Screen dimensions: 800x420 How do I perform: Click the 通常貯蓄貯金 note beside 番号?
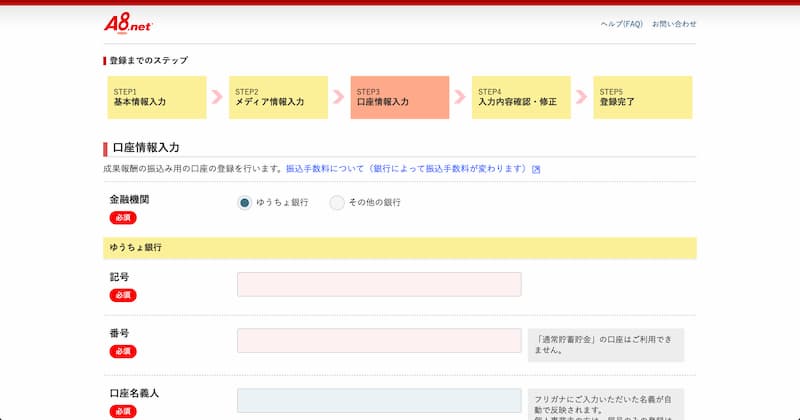606,345
